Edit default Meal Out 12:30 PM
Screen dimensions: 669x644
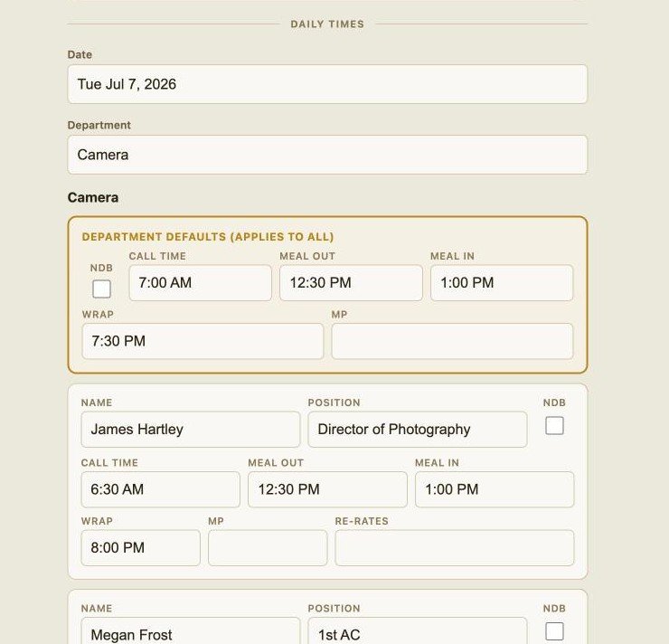coord(351,282)
